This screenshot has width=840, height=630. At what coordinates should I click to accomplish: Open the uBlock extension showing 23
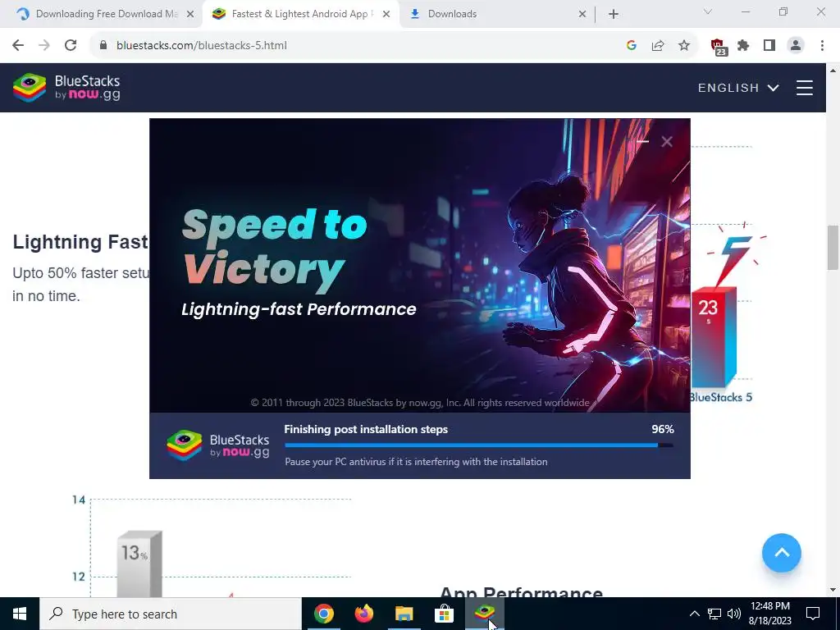tap(719, 47)
